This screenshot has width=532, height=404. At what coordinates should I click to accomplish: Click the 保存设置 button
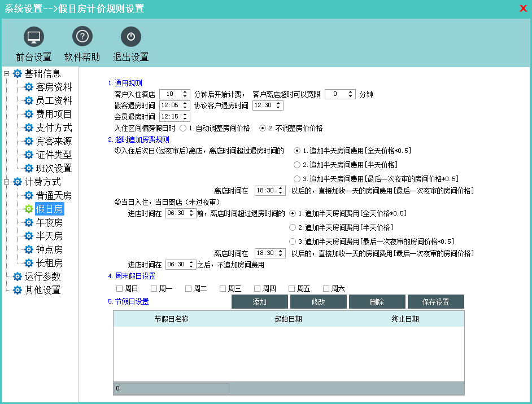(435, 302)
